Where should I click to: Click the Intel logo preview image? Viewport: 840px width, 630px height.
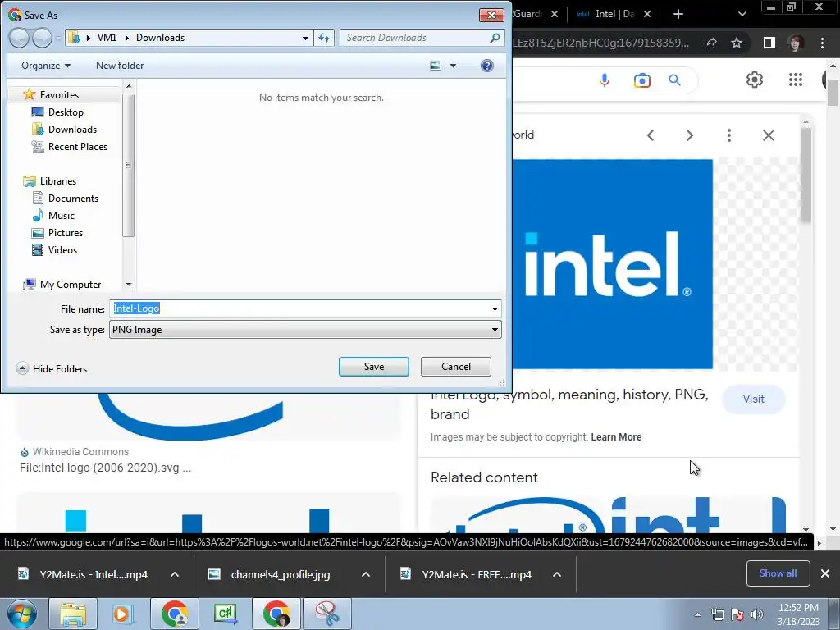612,264
